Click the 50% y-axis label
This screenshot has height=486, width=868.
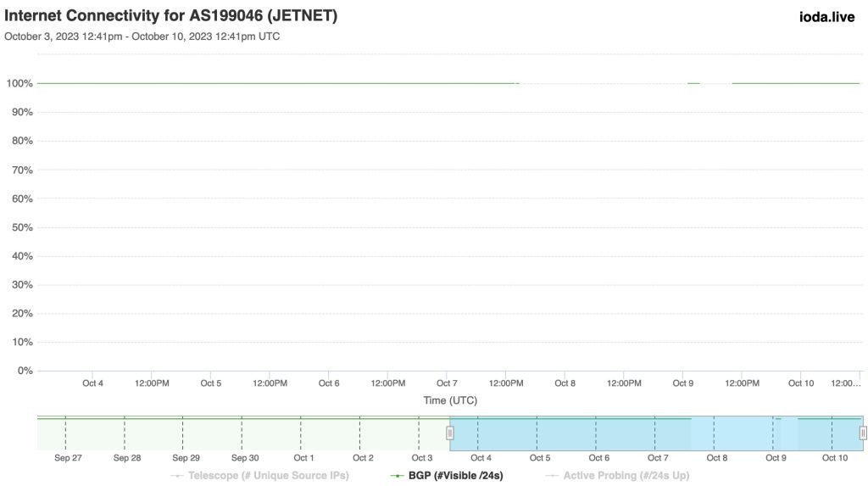pyautogui.click(x=21, y=227)
